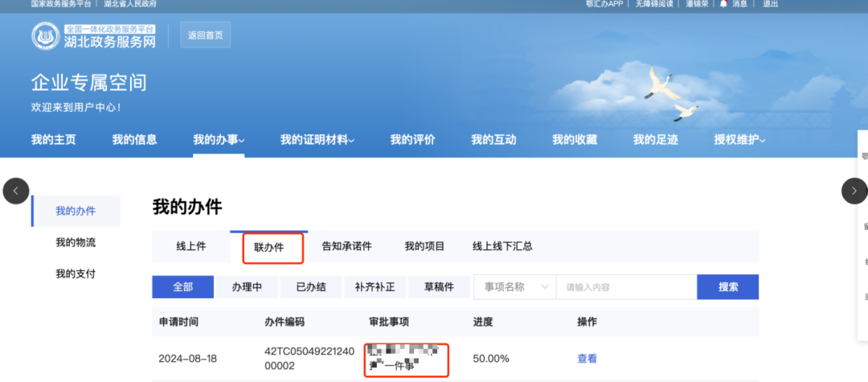
Task: Filter by 办理中 status
Action: click(x=247, y=287)
